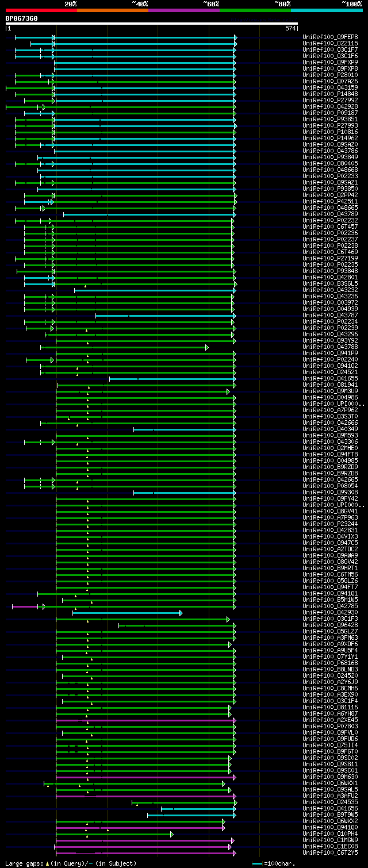Select the UniRef100_Q93Y92 label
Image resolution: width=368 pixels, height=868 pixels.
click(329, 341)
